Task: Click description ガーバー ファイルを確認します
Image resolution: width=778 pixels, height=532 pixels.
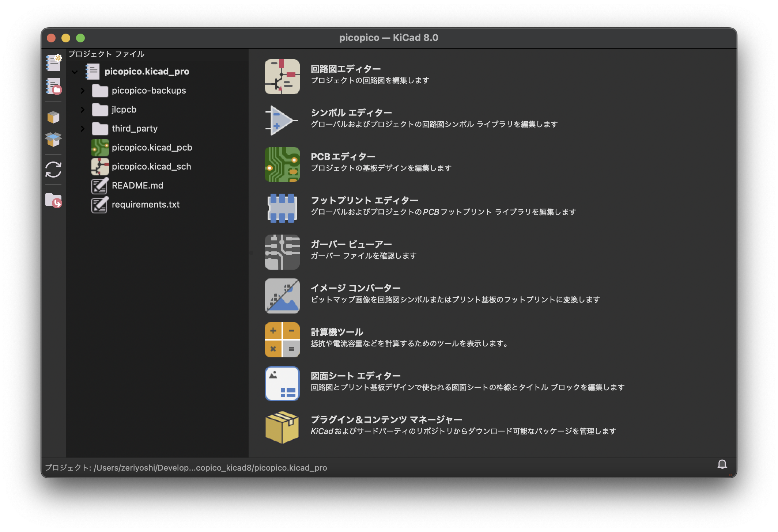Action: (x=364, y=256)
